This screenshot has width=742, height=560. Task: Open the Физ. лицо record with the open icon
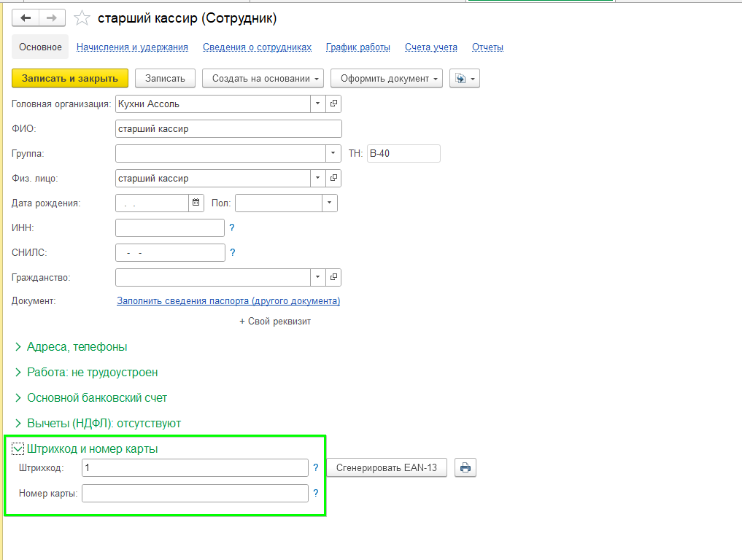(333, 179)
